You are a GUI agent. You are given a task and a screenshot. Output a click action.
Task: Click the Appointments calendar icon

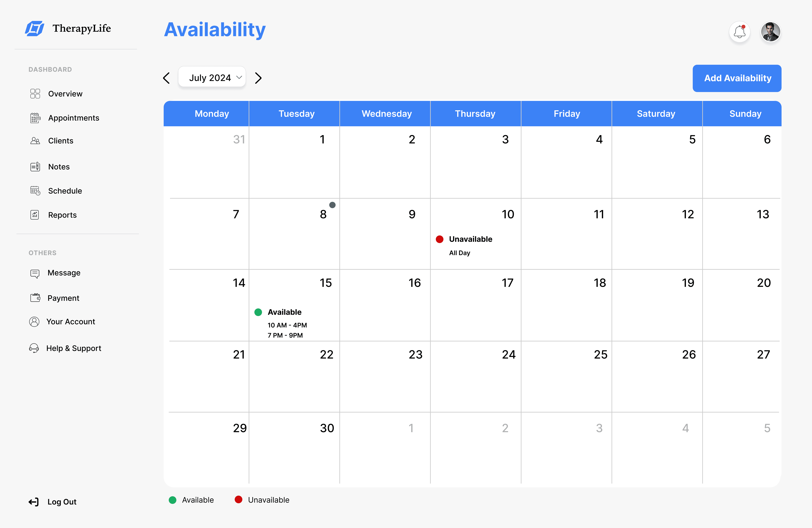[x=35, y=118]
